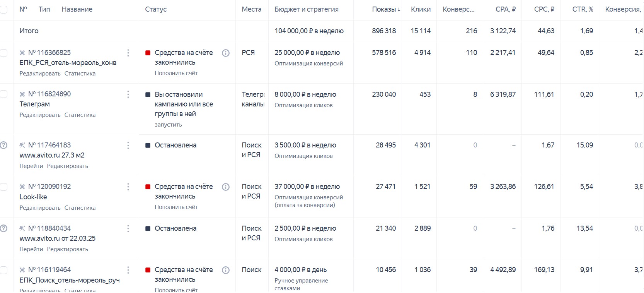Sort by CTR, % column header
Image resolution: width=644 pixels, height=293 pixels.
point(583,9)
